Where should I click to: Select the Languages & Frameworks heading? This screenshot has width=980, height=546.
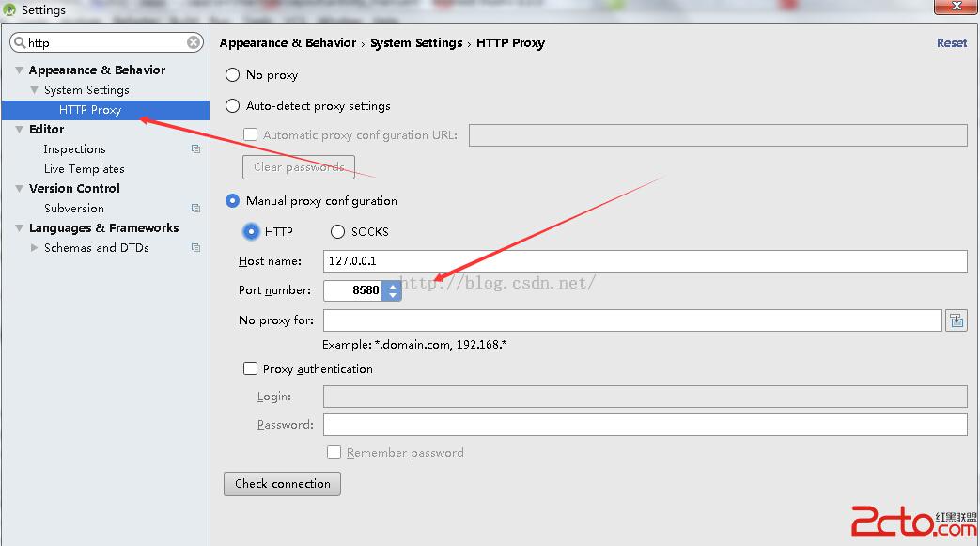tap(103, 228)
